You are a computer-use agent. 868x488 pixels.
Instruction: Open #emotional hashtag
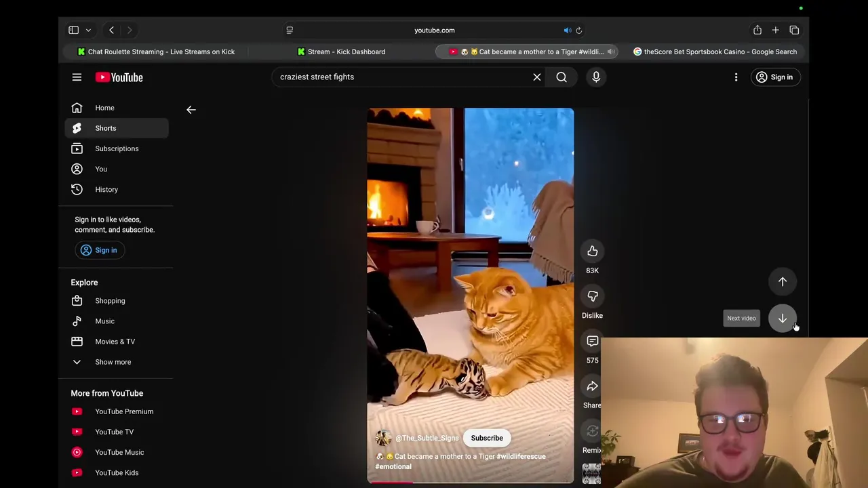click(x=393, y=466)
